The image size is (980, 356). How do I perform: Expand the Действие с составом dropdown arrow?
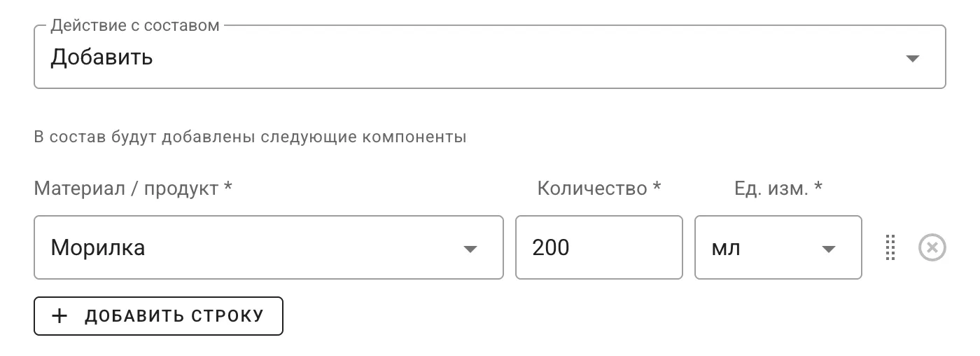912,59
